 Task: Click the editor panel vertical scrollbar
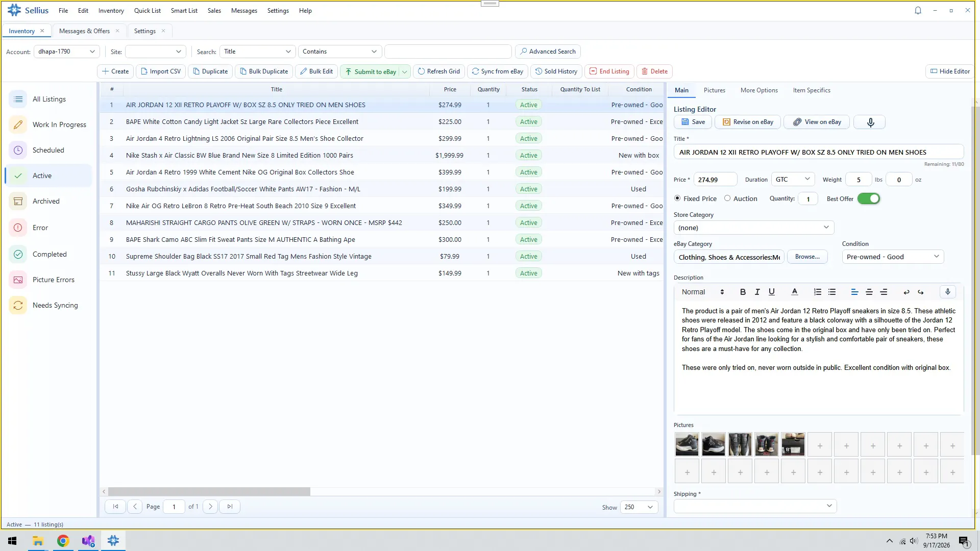click(x=976, y=281)
